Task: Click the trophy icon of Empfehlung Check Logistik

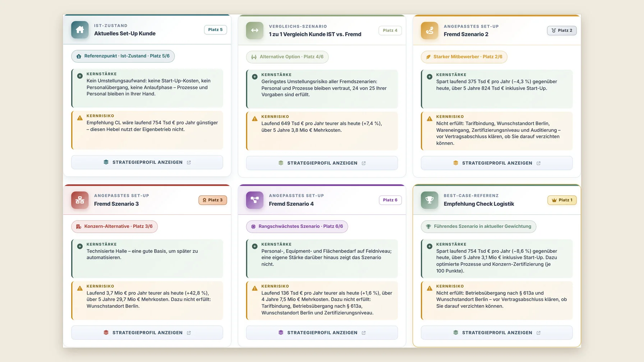Action: [x=429, y=200]
